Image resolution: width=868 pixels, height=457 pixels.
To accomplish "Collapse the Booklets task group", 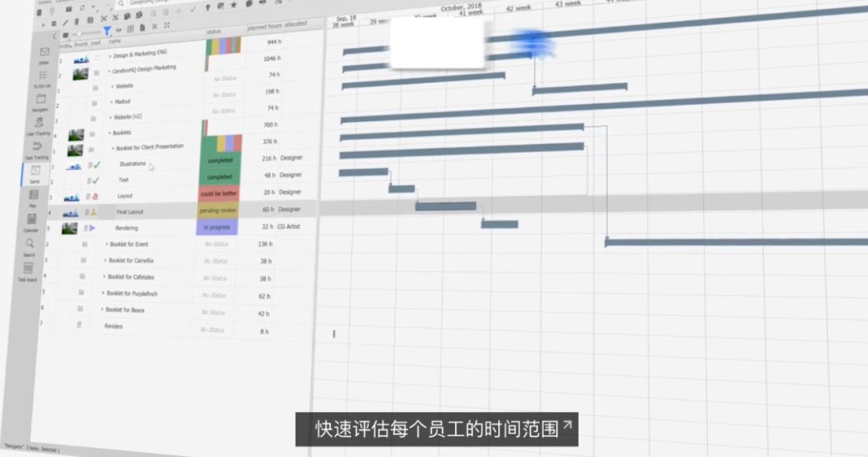I will click(109, 133).
